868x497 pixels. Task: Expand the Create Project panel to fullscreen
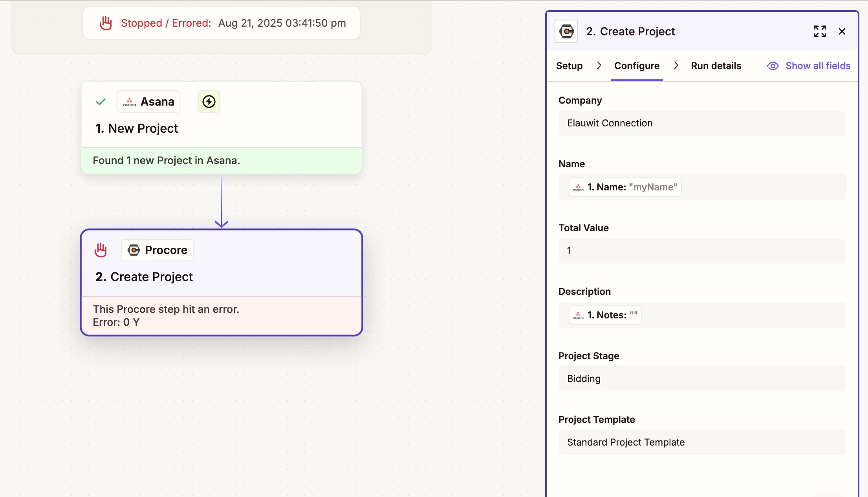click(x=820, y=31)
